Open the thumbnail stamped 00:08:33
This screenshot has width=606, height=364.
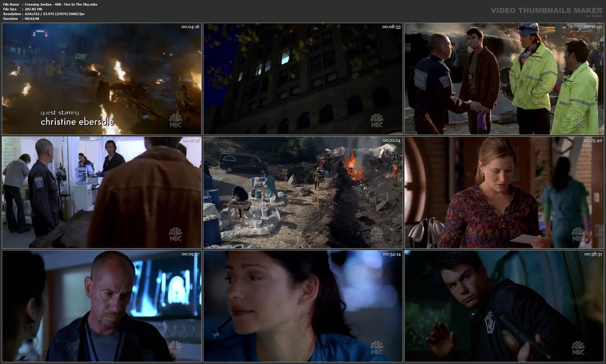(303, 79)
